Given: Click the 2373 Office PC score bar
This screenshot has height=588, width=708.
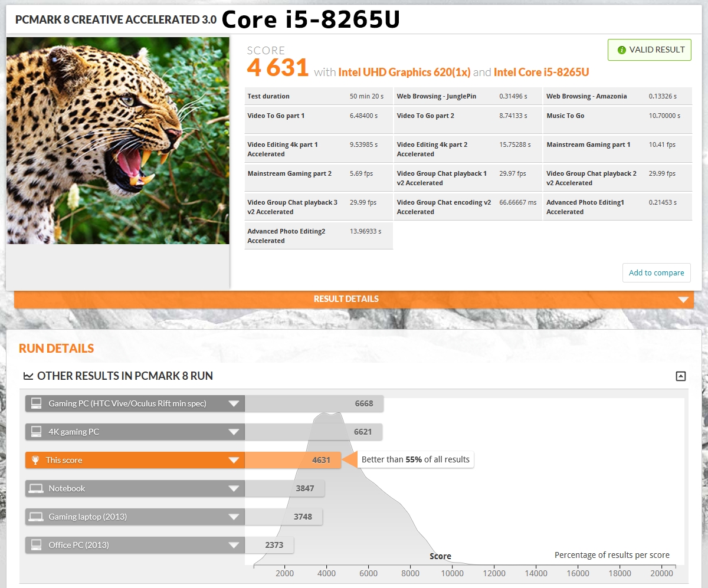Looking at the screenshot, I should point(269,545).
